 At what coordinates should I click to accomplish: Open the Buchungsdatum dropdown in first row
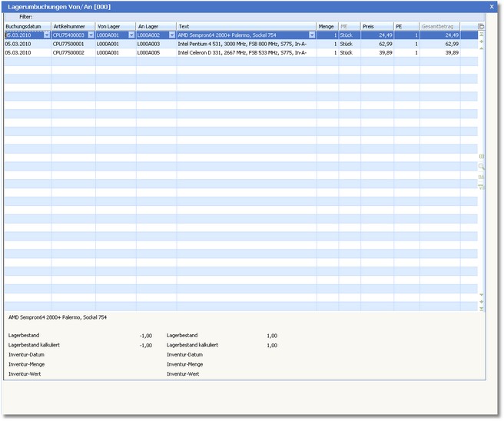(47, 35)
